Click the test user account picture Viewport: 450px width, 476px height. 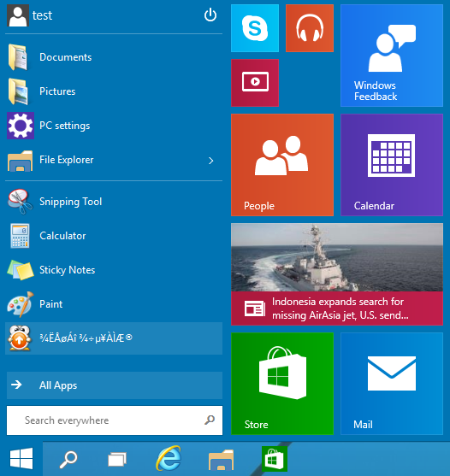(18, 15)
